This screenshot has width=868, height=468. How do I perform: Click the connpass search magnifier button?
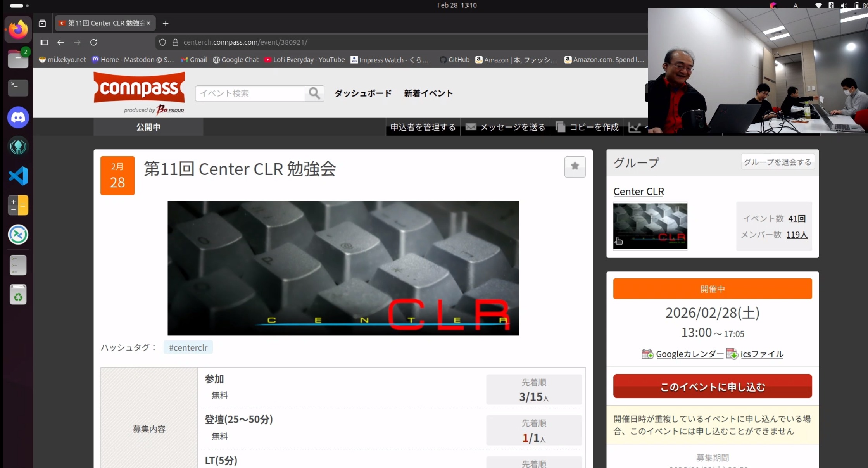click(314, 93)
